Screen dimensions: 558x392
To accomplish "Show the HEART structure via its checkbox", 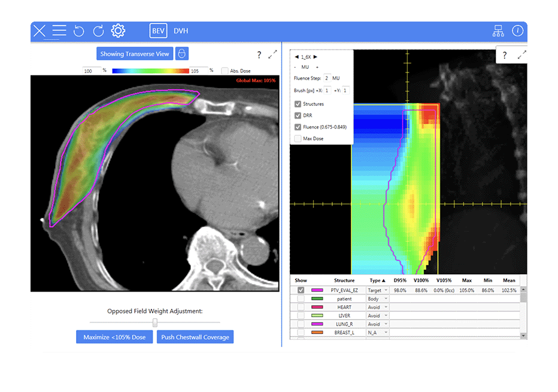I will pos(301,307).
